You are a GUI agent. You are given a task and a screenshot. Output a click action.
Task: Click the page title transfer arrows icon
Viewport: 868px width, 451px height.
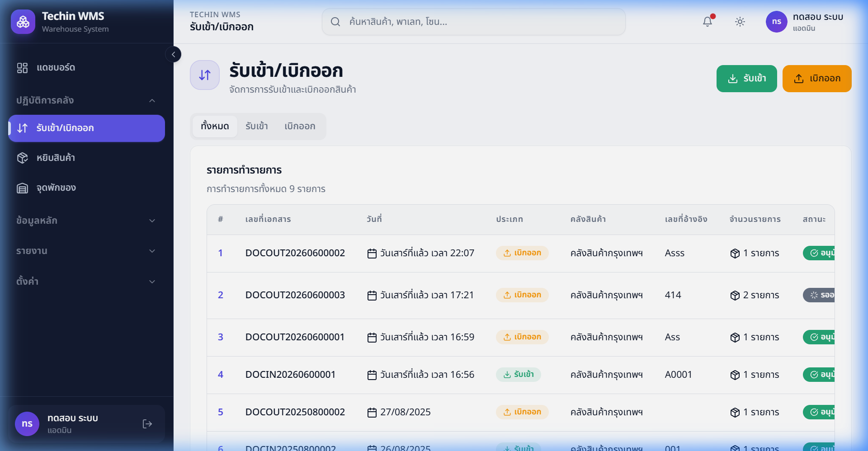click(x=205, y=75)
